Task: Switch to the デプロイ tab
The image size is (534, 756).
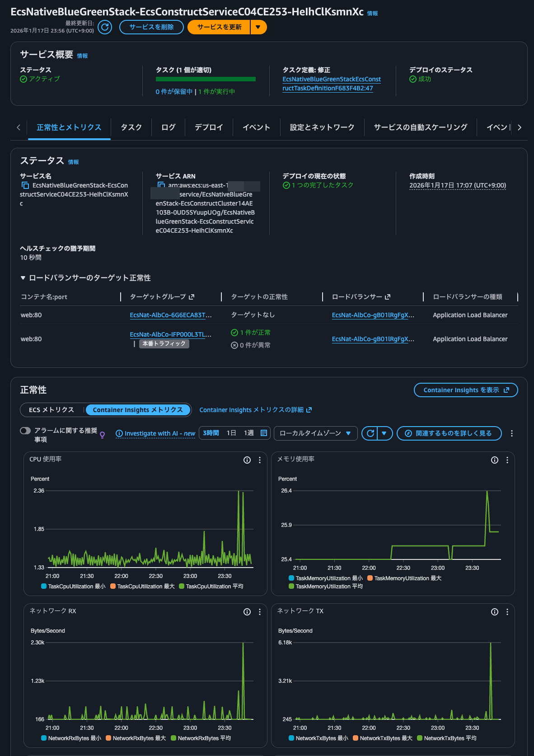Action: tap(209, 127)
